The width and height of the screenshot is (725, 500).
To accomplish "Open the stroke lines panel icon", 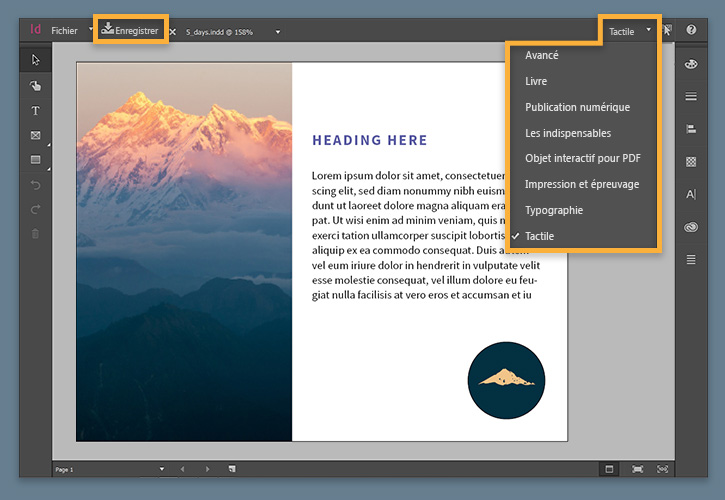I will (x=691, y=96).
